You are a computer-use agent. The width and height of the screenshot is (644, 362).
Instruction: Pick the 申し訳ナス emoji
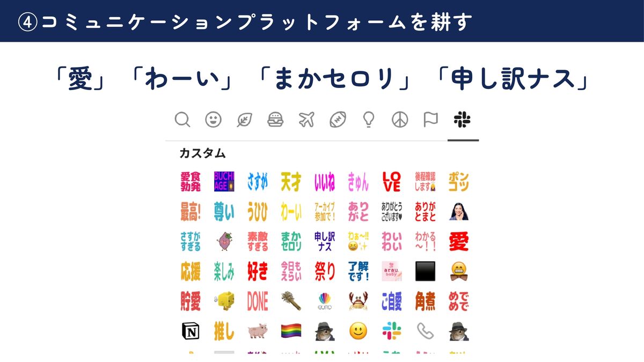[325, 242]
